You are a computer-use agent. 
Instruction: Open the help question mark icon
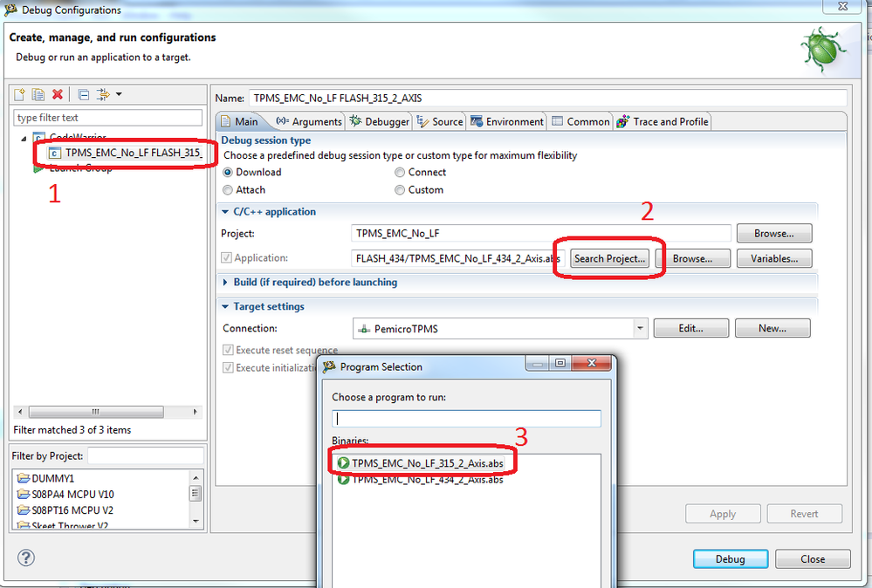(26, 557)
